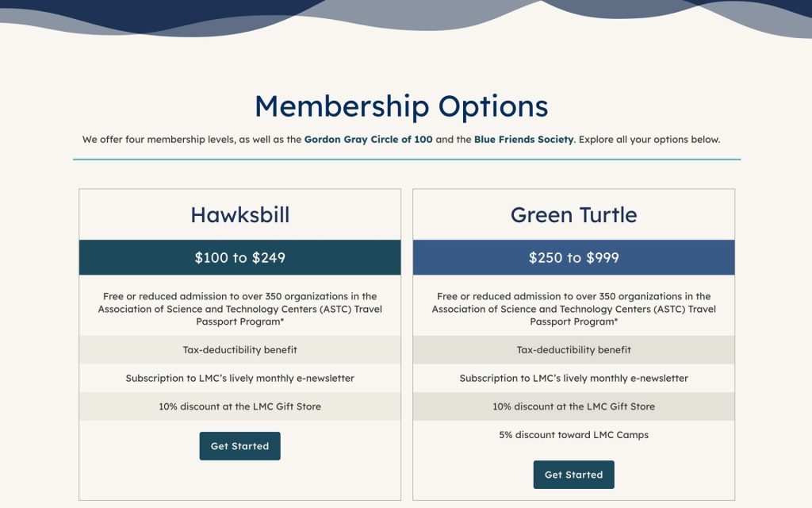This screenshot has height=508, width=812.
Task: Click Get Started under Green Turtle membership
Action: pyautogui.click(x=574, y=475)
